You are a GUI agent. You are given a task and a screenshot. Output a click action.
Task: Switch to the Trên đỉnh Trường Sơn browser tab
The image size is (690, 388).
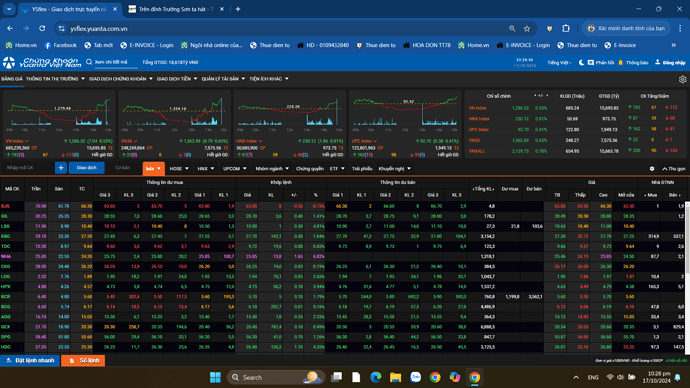176,9
